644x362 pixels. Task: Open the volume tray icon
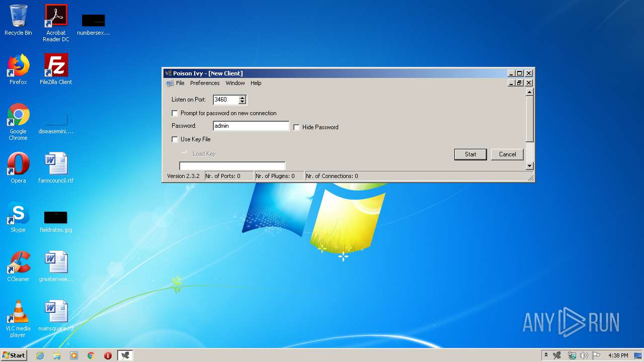[584, 355]
